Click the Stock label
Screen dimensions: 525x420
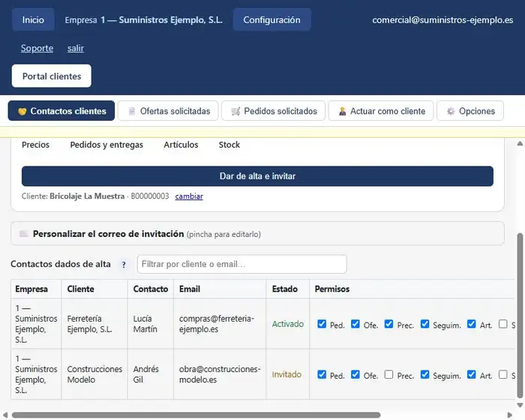[x=229, y=145]
